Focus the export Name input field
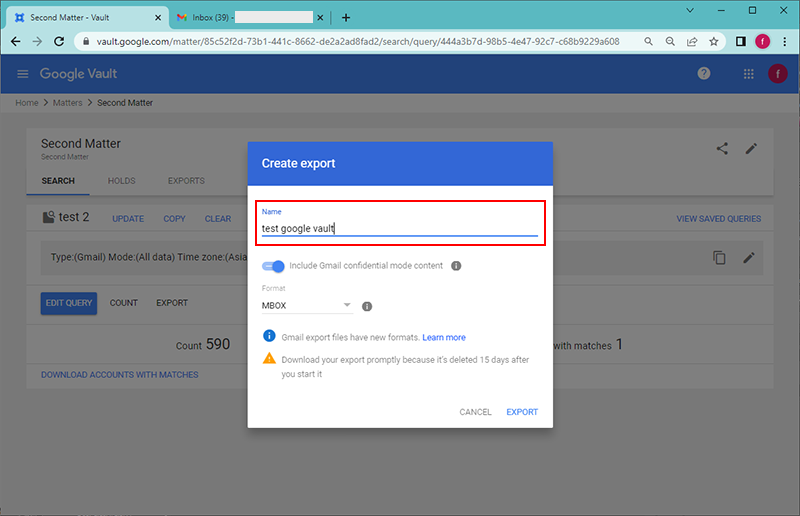This screenshot has width=800, height=516. click(x=399, y=228)
